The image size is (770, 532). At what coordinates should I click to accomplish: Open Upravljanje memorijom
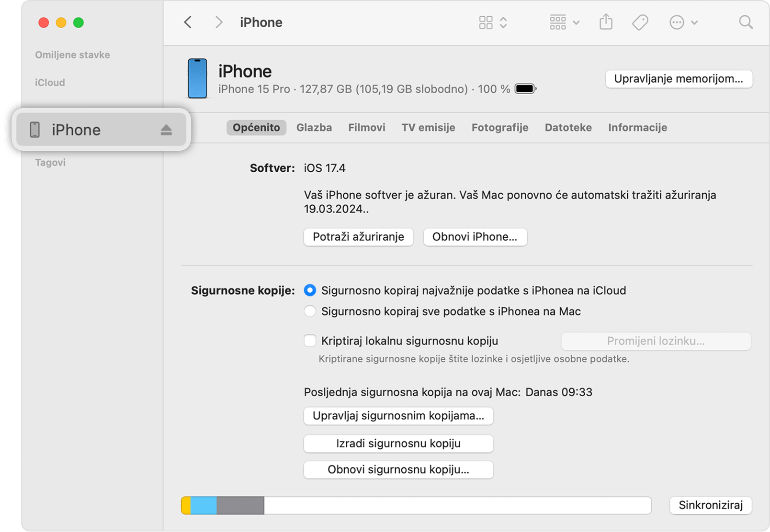coord(679,79)
